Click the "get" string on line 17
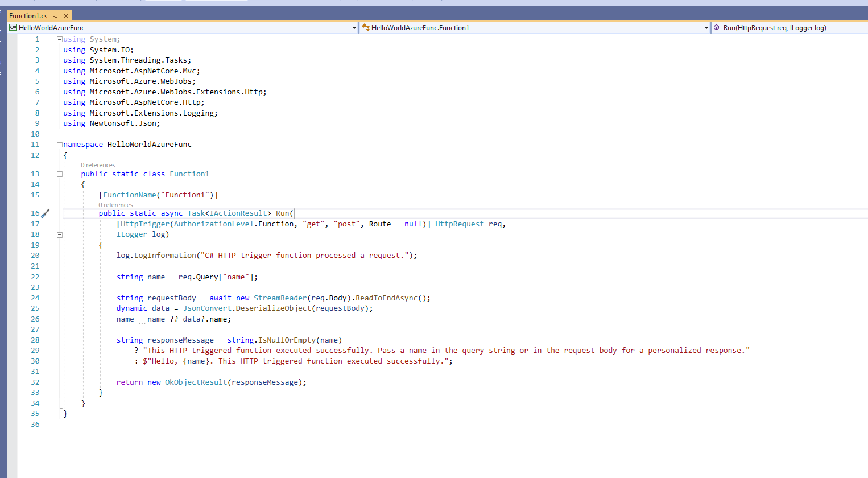This screenshot has height=478, width=868. coord(313,224)
